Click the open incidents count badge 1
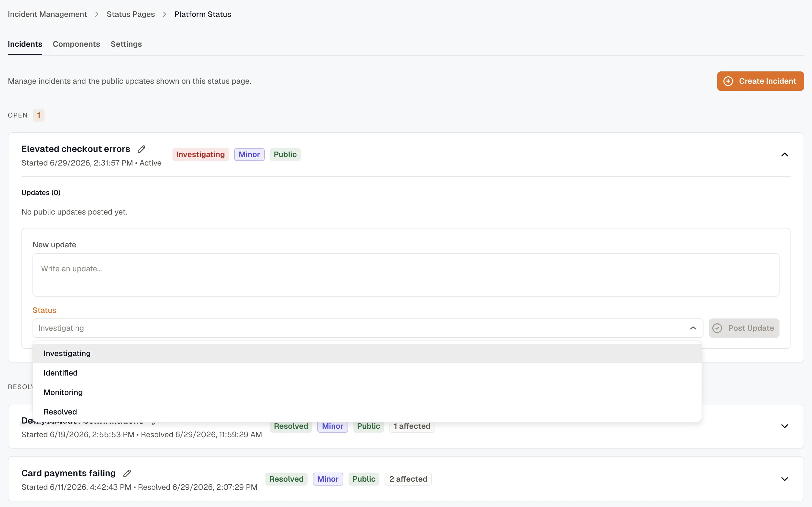The image size is (812, 507). pos(39,115)
